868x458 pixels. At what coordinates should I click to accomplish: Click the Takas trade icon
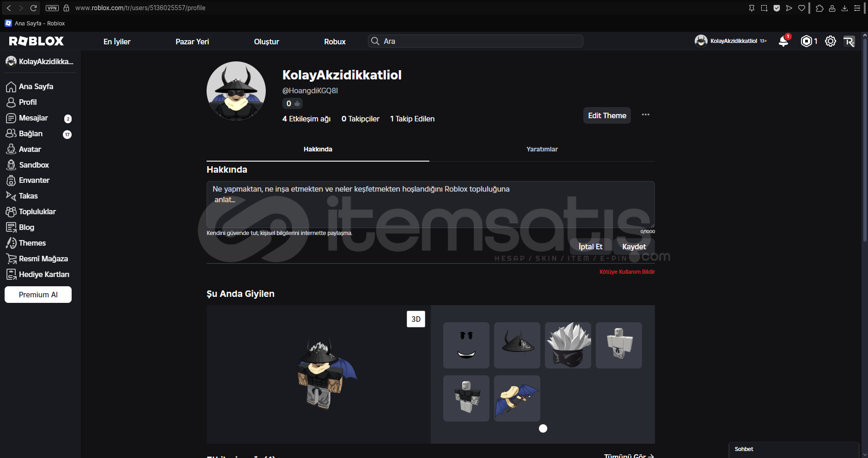coord(11,196)
